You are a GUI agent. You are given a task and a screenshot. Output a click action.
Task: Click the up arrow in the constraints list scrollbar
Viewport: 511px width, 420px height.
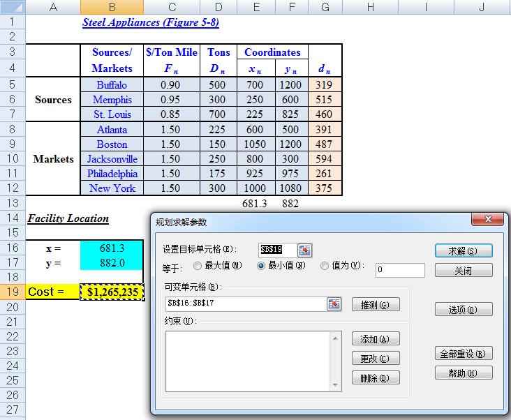(334, 338)
